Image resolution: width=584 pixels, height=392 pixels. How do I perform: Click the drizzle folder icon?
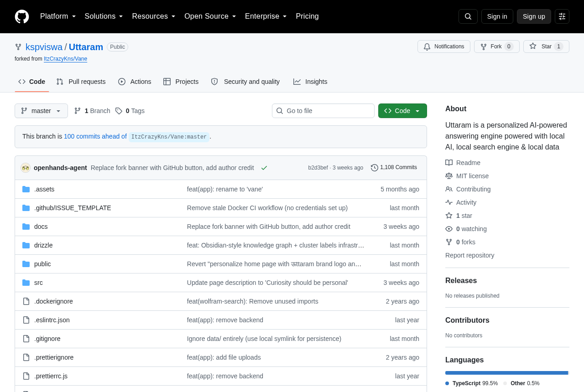[x=26, y=245]
